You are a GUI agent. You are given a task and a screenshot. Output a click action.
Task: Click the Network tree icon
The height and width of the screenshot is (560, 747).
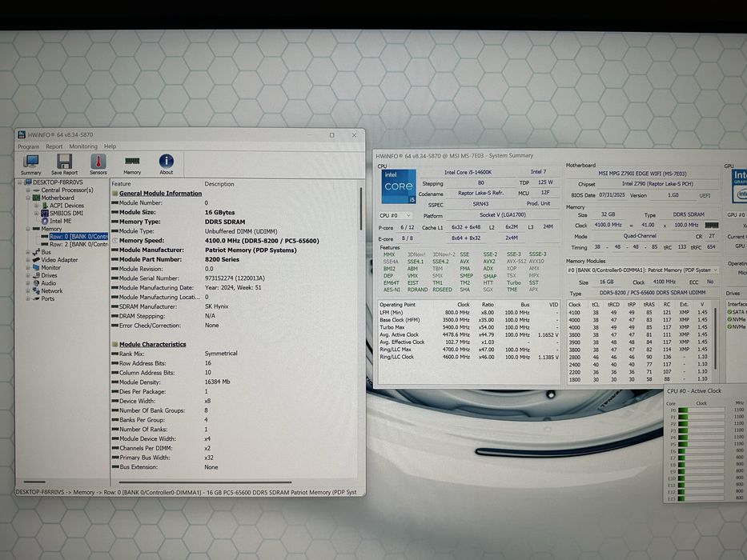36,291
